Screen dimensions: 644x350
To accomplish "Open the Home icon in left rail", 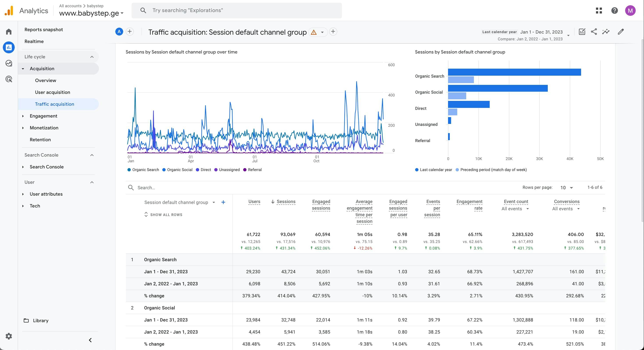I will coord(9,32).
